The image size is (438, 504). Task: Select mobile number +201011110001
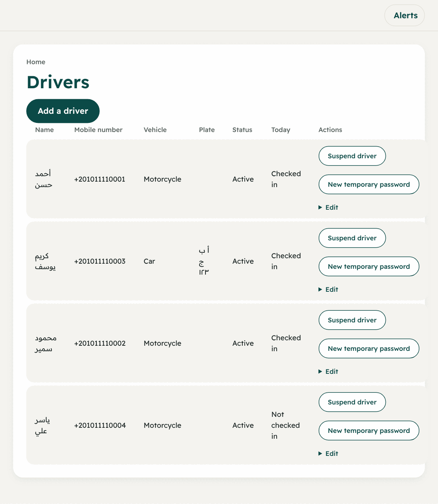pos(100,179)
